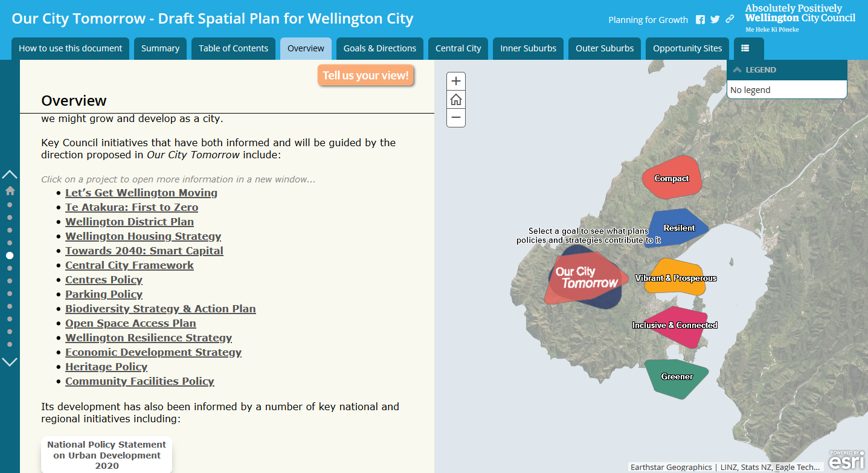Open the list menu icon tab
The width and height of the screenshot is (868, 473).
click(x=745, y=48)
